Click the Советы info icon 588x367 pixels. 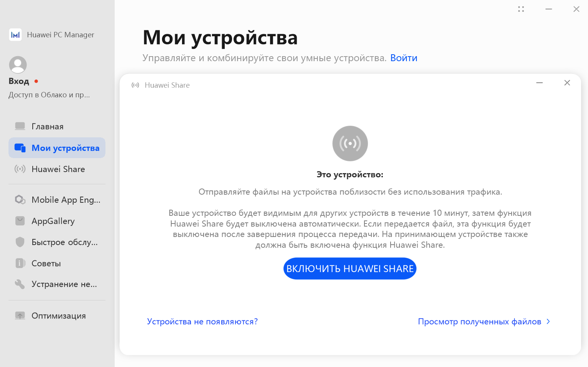coord(20,263)
